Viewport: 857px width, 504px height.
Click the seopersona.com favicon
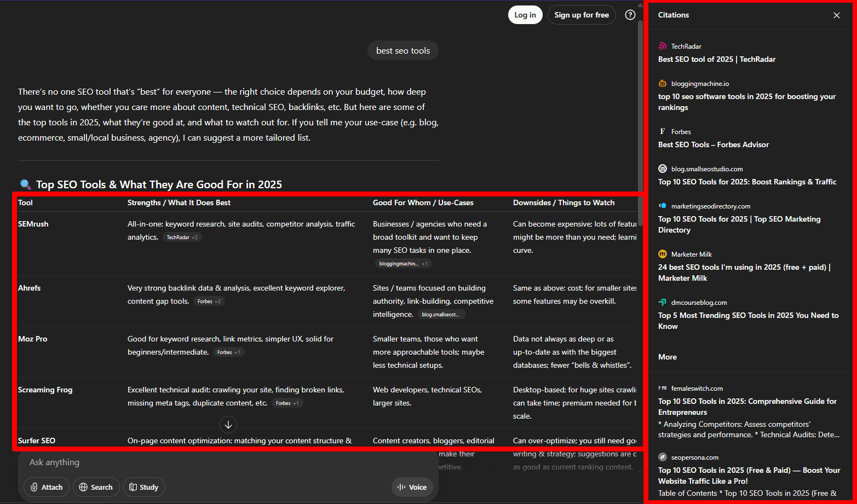(663, 457)
